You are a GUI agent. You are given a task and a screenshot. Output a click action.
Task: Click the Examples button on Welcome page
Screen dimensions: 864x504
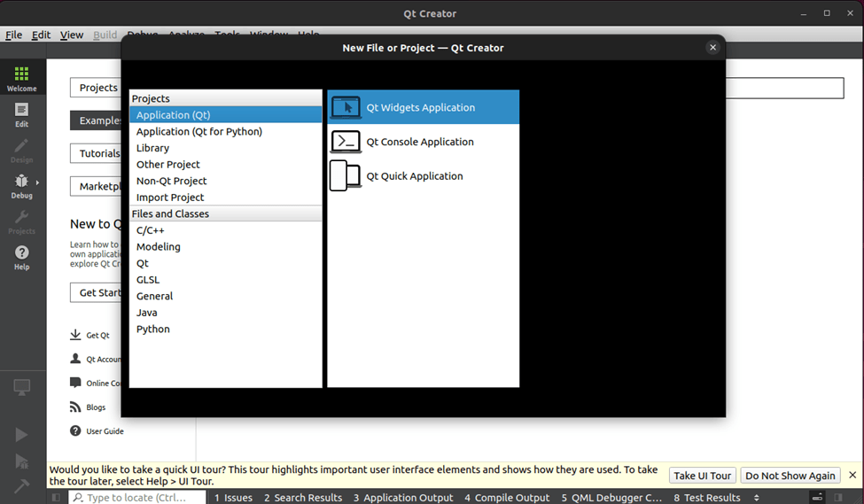pos(96,120)
